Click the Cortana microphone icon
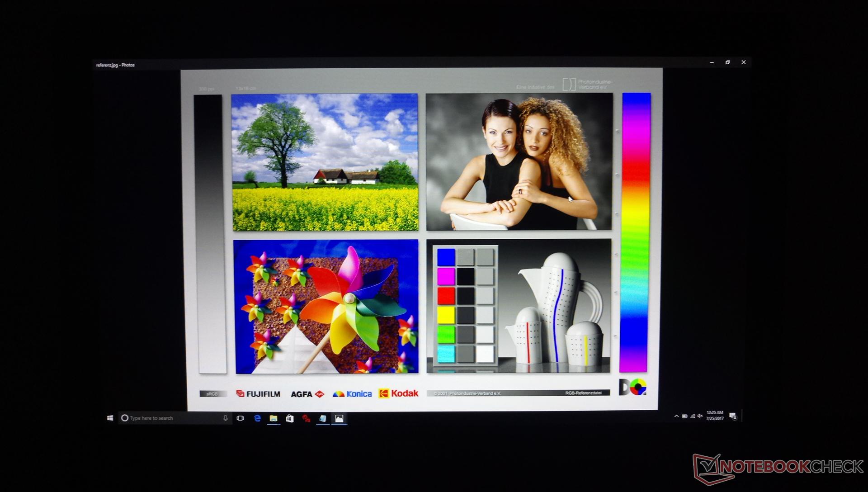The height and width of the screenshot is (492, 868). (225, 418)
